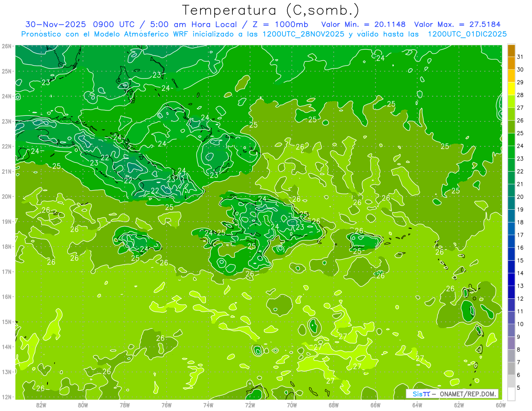Click the 13N latitude axis label
Image resolution: width=532 pixels, height=411 pixels.
coord(7,372)
